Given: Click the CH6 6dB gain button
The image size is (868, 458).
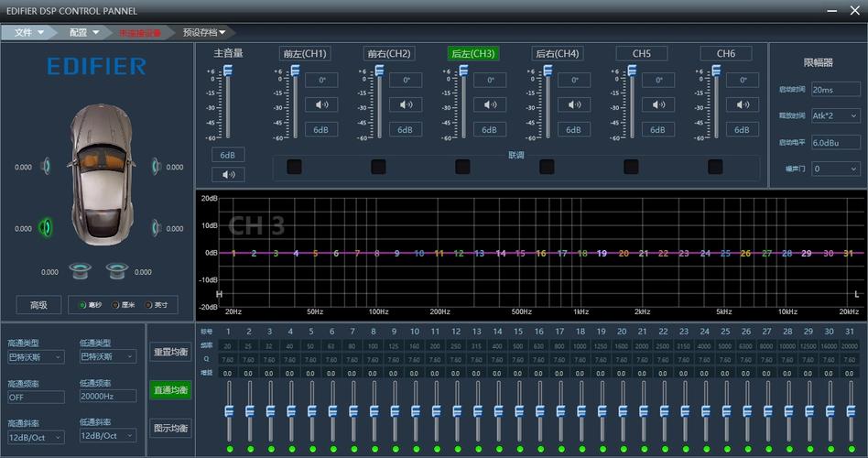Looking at the screenshot, I should (742, 129).
